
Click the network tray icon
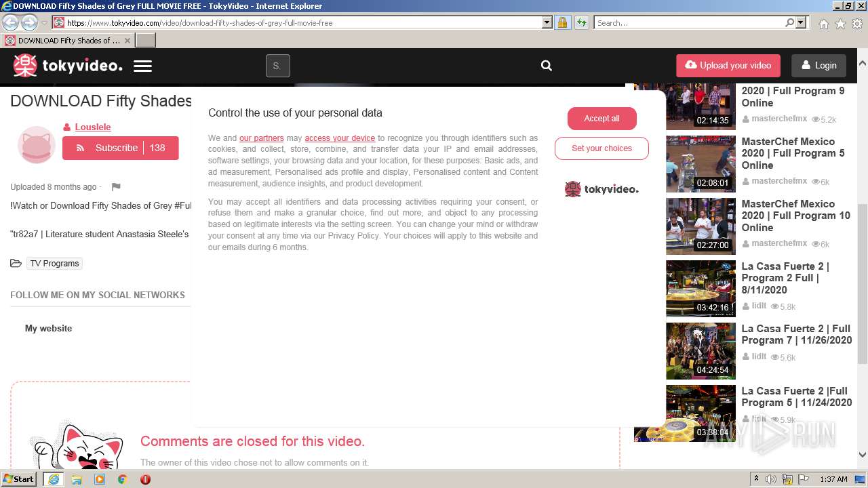tap(787, 479)
